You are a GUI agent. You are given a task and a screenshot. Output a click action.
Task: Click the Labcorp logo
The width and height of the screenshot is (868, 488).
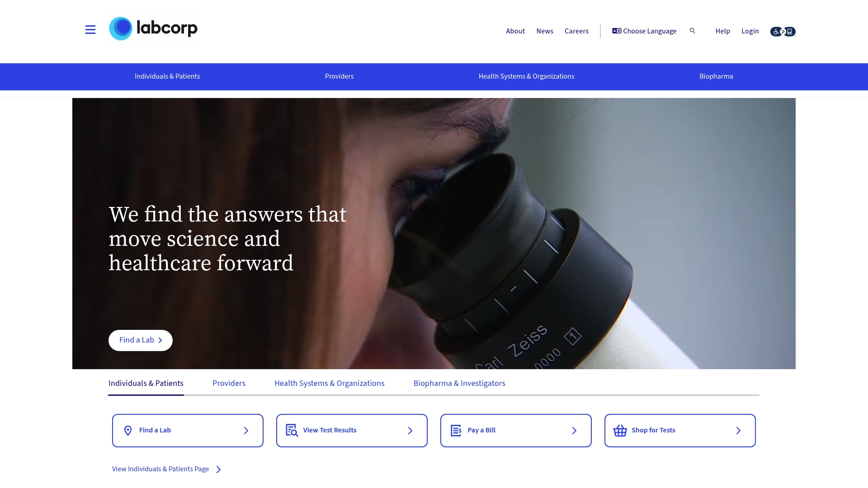point(153,29)
